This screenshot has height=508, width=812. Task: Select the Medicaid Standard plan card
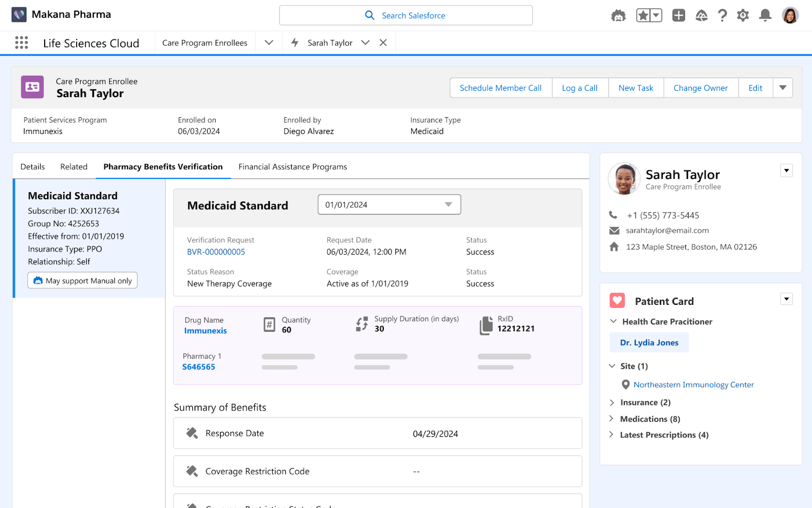tap(89, 238)
